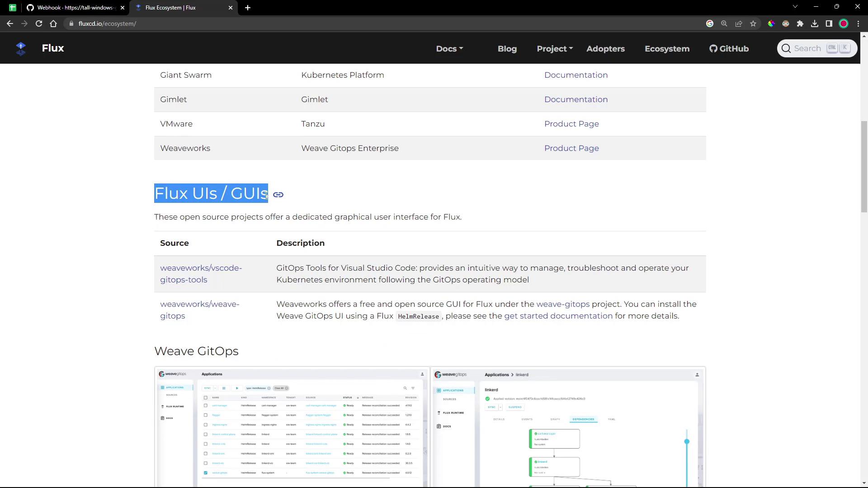Toggle the browser side panel icon
Viewport: 868px width, 488px height.
829,24
